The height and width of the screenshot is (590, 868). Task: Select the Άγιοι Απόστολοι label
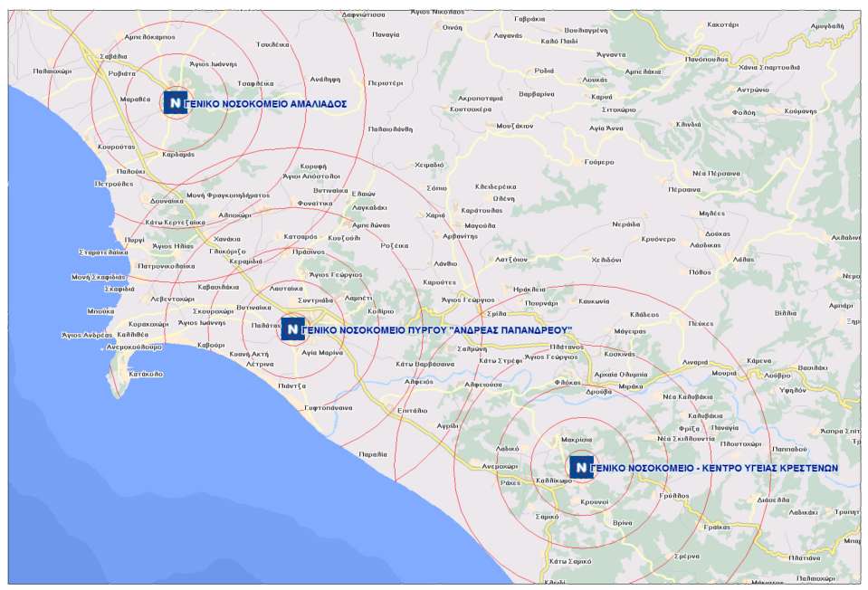coord(311,176)
